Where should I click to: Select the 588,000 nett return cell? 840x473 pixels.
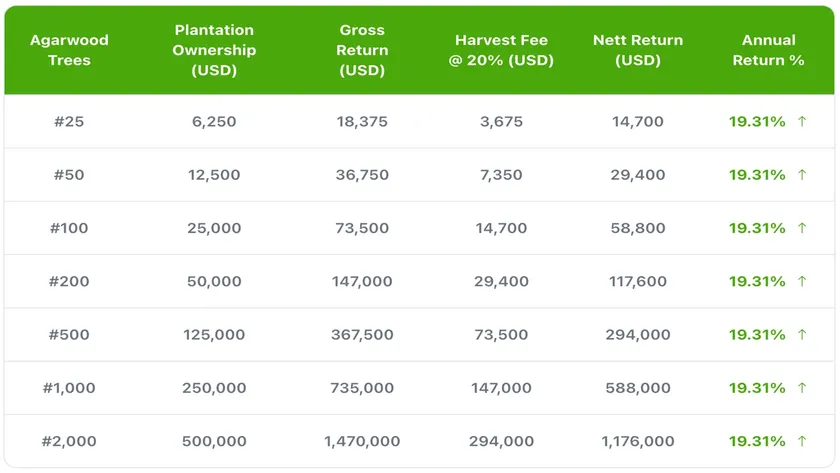coord(638,388)
